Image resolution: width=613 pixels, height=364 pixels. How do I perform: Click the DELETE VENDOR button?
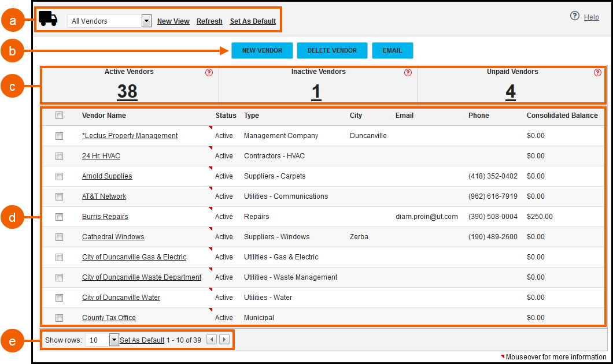point(332,50)
